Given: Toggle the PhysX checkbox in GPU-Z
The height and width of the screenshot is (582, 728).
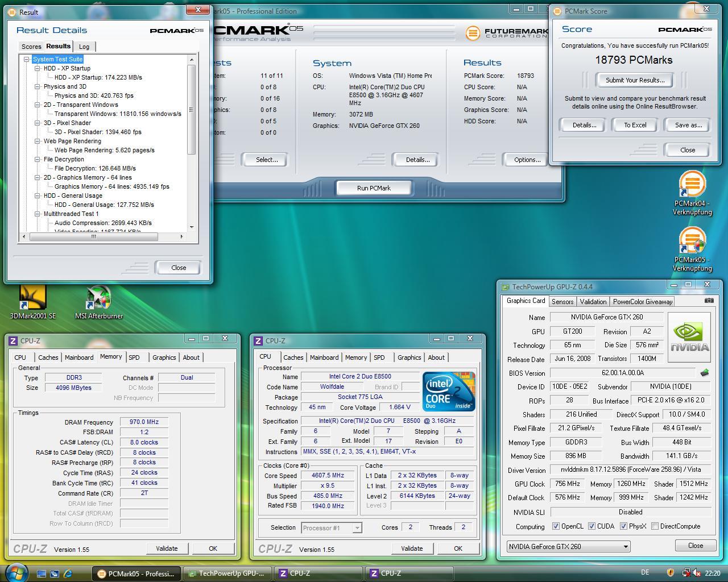Looking at the screenshot, I should [x=623, y=526].
